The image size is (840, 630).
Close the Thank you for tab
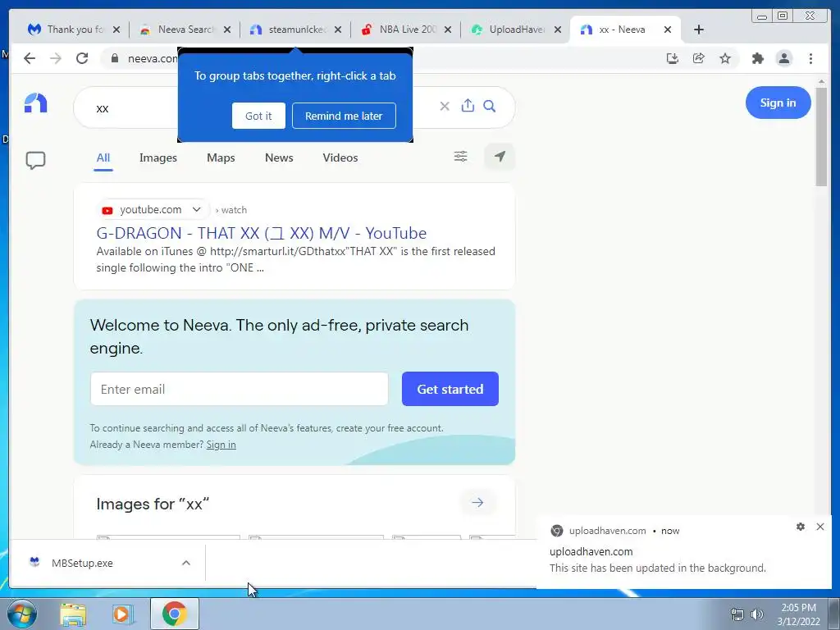coord(116,30)
